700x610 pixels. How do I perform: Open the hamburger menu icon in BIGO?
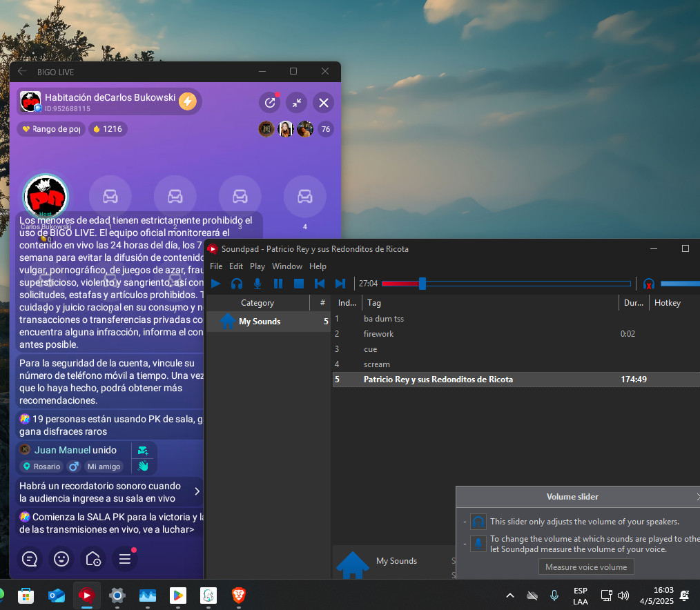124,559
